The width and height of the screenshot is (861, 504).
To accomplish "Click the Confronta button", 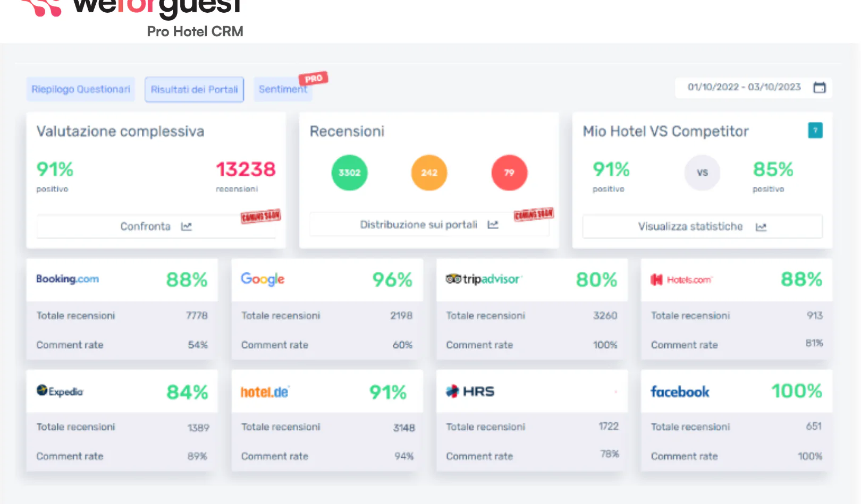I will click(x=145, y=226).
